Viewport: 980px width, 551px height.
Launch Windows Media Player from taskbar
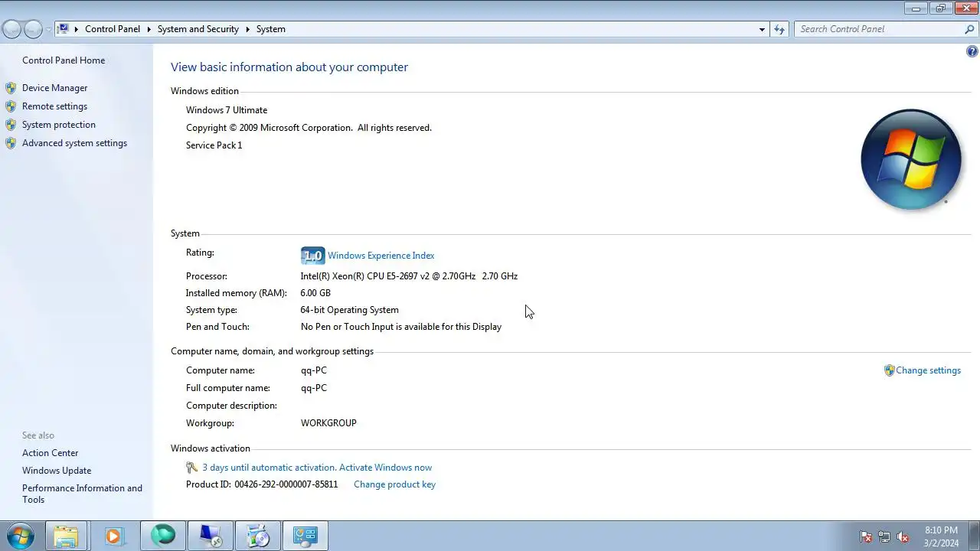click(114, 536)
